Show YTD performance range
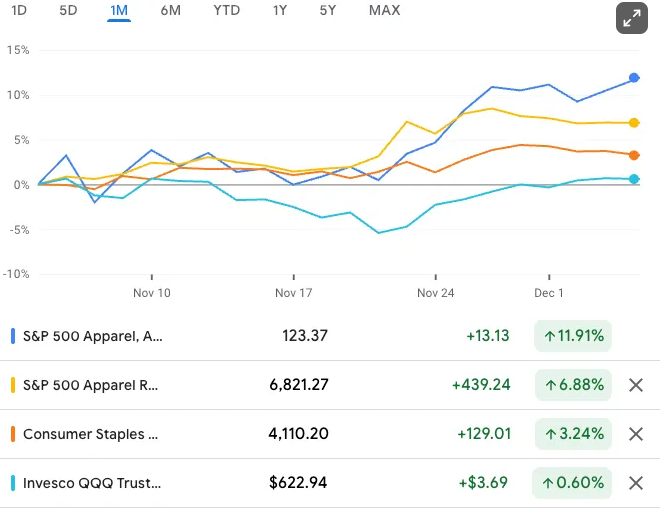The height and width of the screenshot is (513, 664). click(226, 10)
